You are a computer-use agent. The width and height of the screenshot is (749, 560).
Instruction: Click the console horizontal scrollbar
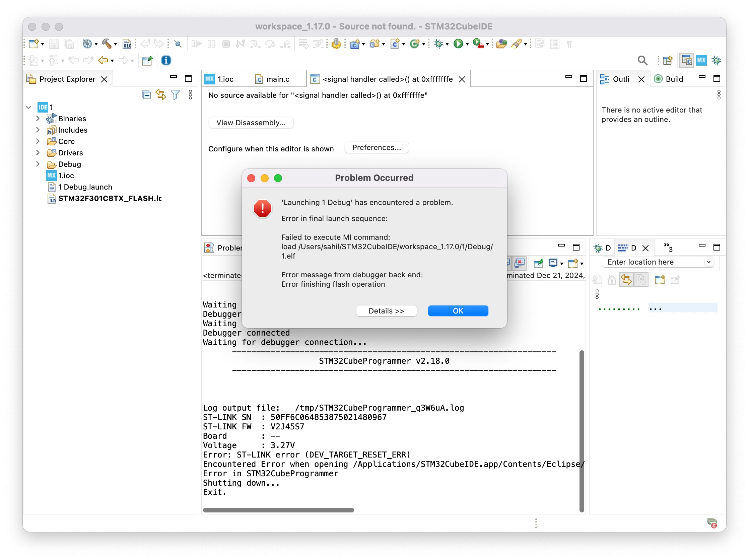pos(278,510)
